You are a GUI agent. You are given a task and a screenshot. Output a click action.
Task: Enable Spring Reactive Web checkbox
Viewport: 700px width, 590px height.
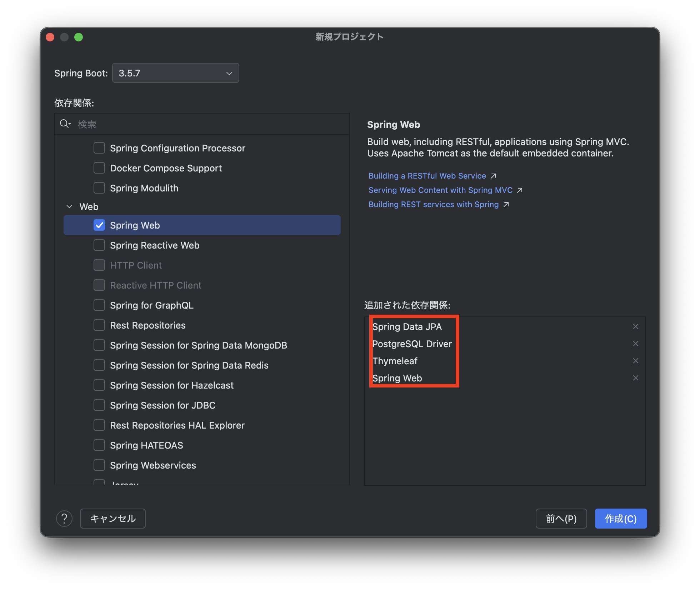pos(99,245)
